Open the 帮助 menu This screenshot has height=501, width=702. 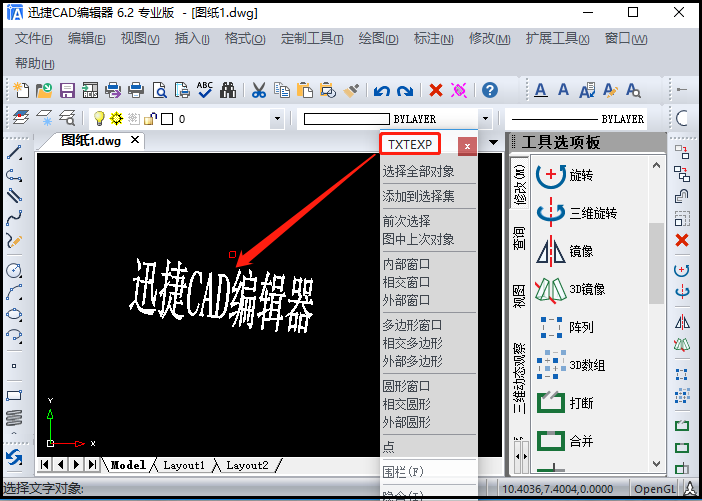click(34, 63)
